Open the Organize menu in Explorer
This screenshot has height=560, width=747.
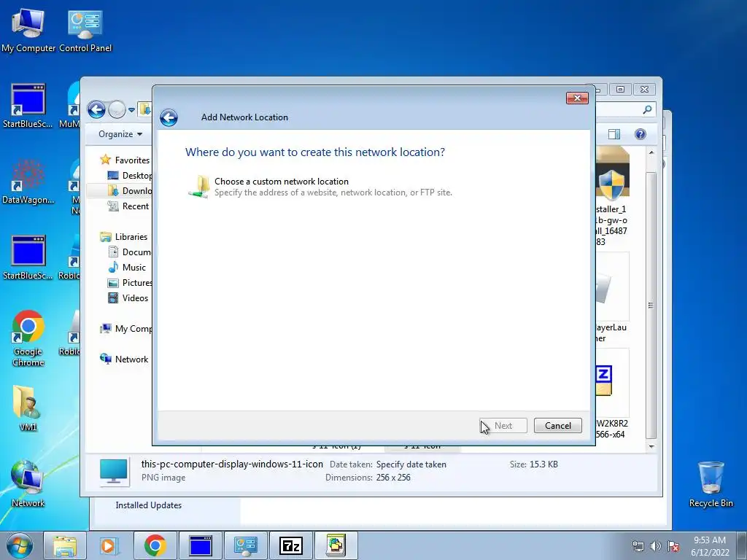(x=120, y=134)
